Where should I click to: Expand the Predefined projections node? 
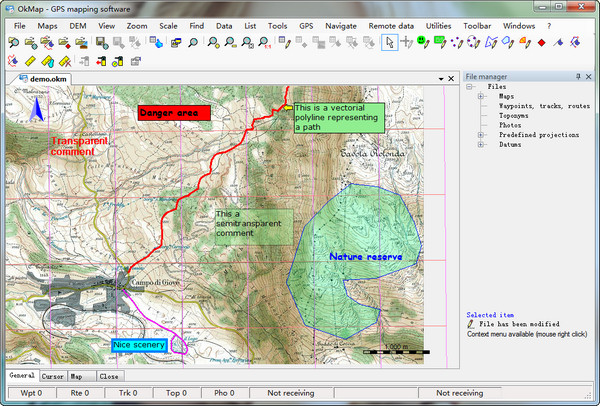tap(482, 134)
